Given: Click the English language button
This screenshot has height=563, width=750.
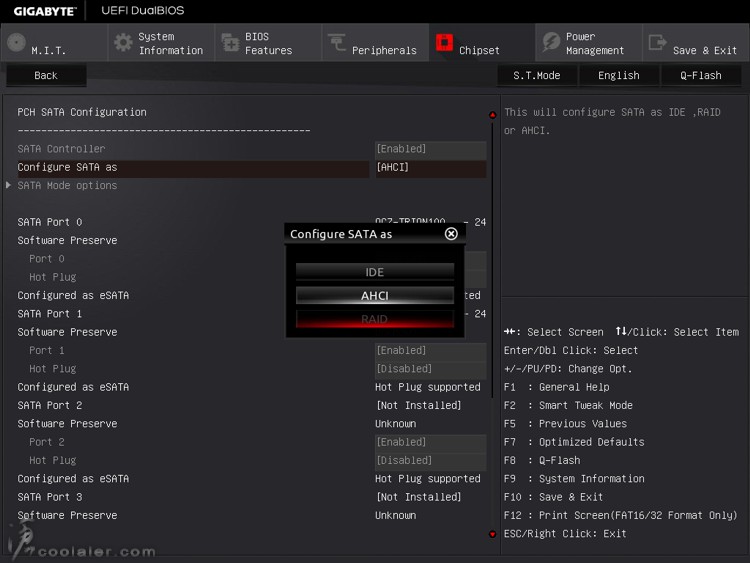Looking at the screenshot, I should pos(619,76).
